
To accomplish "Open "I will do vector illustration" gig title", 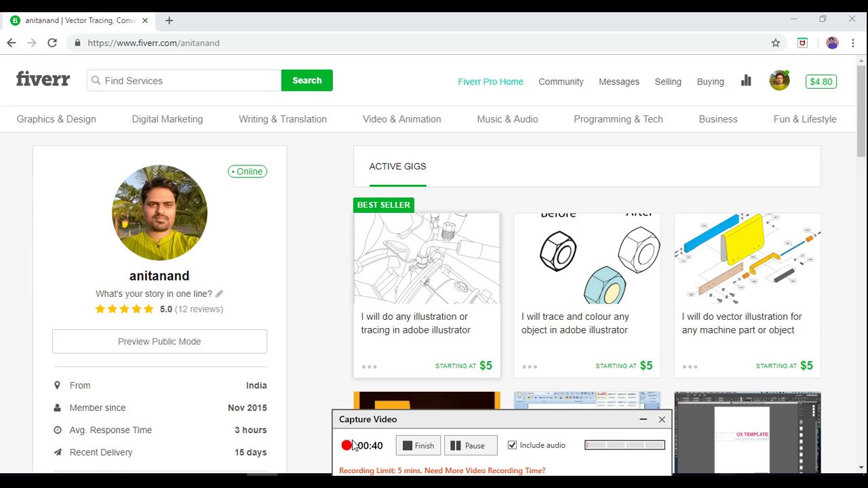I will point(742,323).
